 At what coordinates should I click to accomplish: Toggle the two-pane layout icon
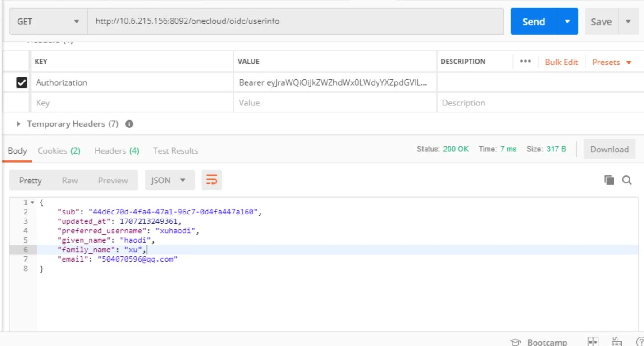593,341
